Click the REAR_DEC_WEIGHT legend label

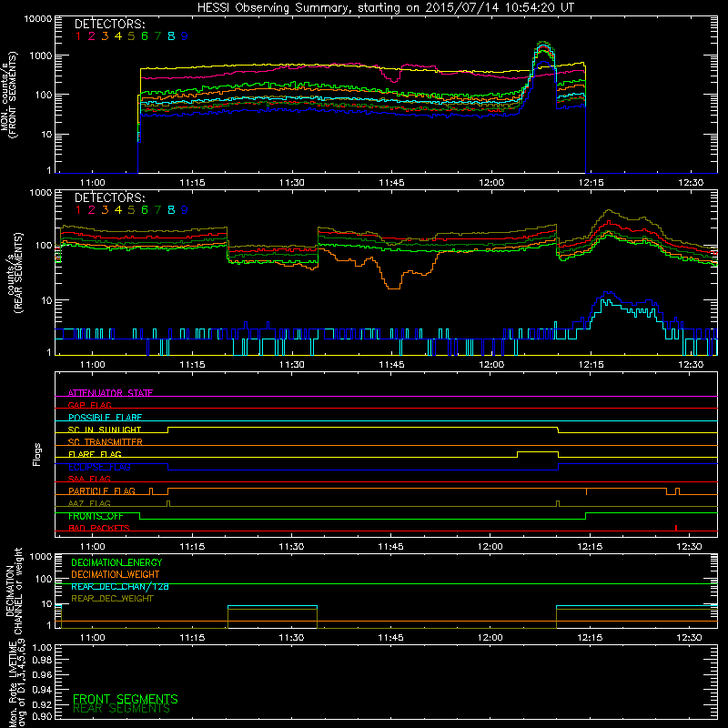click(x=112, y=599)
